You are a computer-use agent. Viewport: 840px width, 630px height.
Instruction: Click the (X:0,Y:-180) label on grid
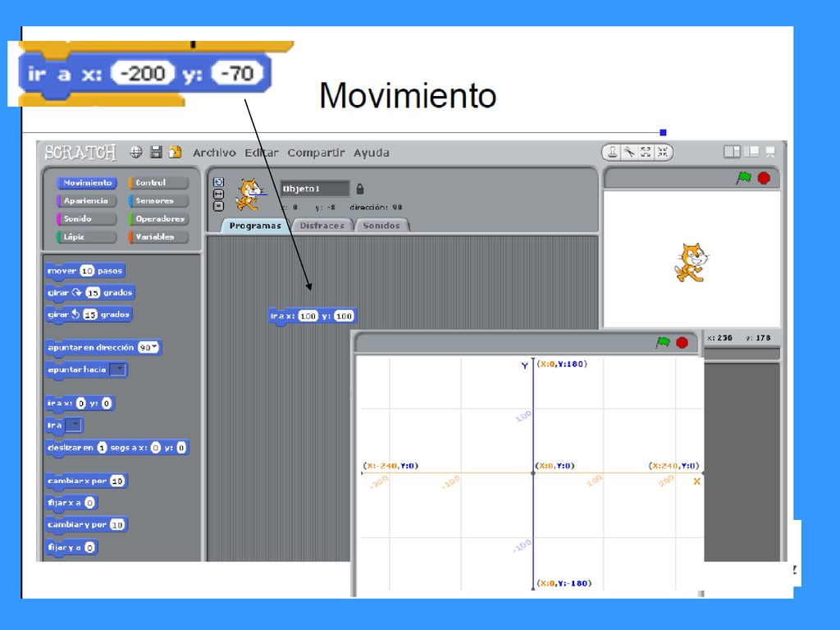564,583
